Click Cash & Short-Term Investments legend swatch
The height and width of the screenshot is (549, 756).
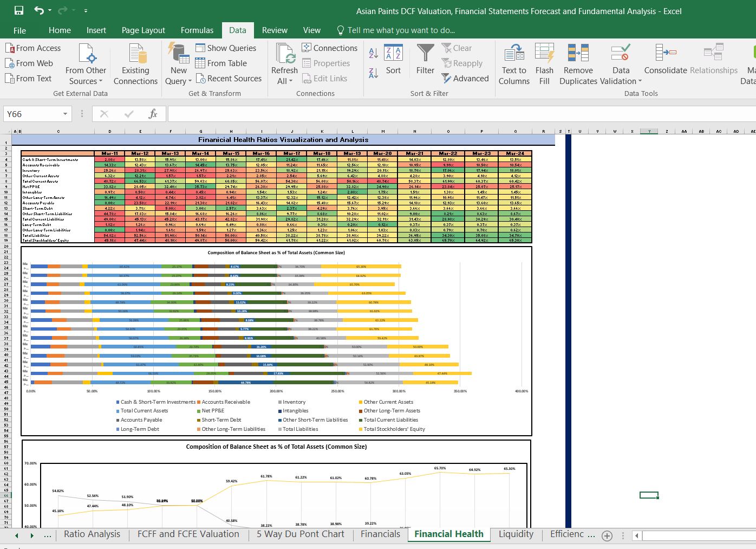pos(118,402)
